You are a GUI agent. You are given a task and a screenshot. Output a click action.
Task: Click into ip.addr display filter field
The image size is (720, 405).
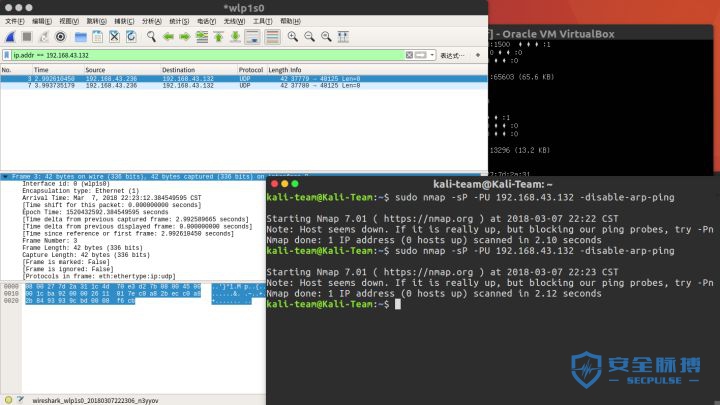point(207,55)
